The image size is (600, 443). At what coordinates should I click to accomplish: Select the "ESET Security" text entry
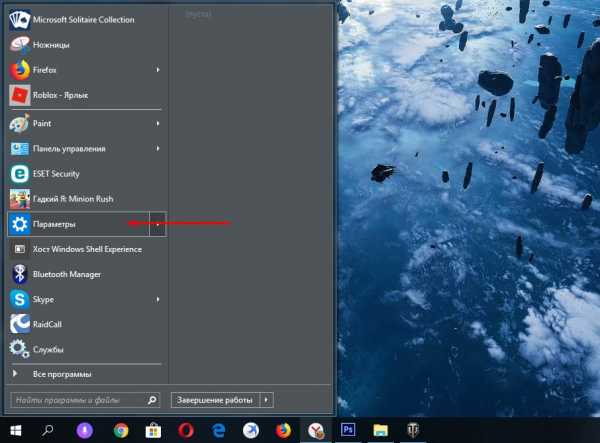click(x=56, y=174)
